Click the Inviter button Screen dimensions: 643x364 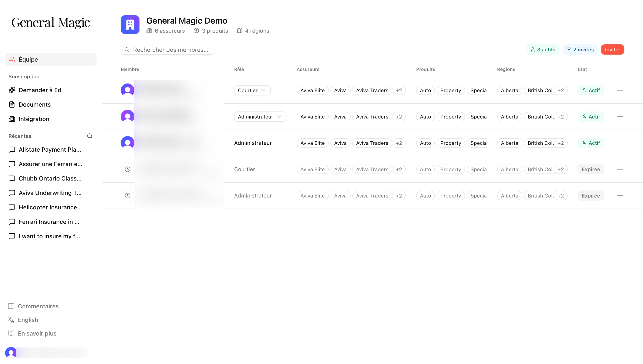pyautogui.click(x=612, y=49)
